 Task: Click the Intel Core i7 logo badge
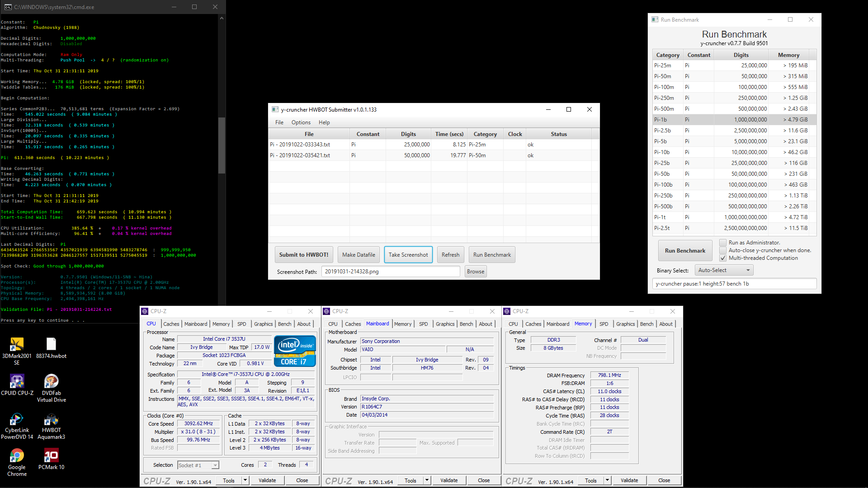pos(295,351)
